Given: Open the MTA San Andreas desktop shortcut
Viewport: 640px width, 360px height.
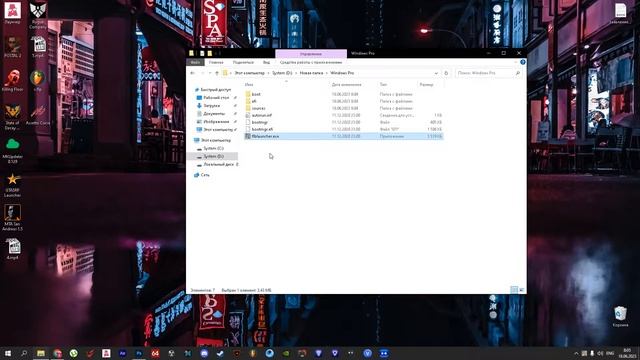Looking at the screenshot, I should (x=12, y=218).
